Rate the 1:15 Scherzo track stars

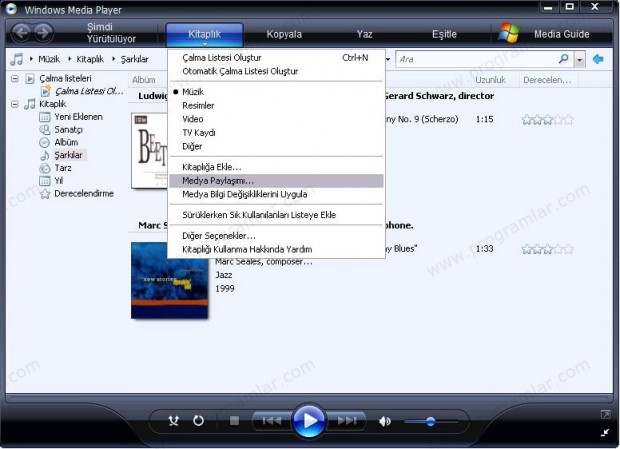coord(547,119)
